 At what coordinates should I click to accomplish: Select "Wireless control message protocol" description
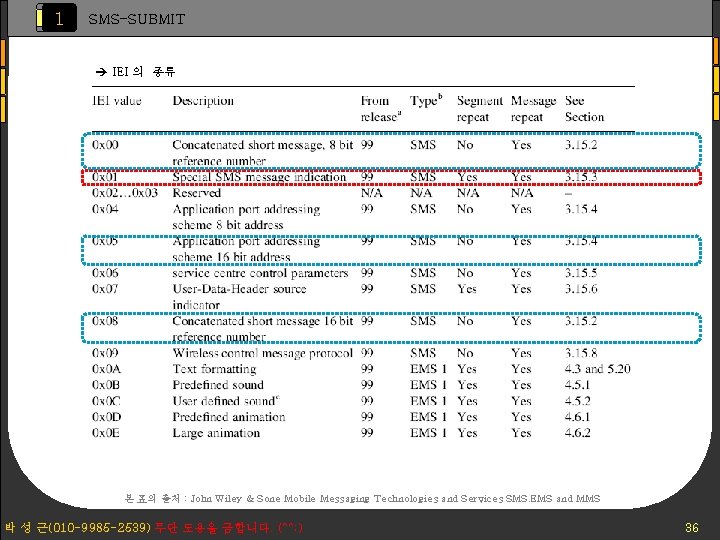[263, 353]
